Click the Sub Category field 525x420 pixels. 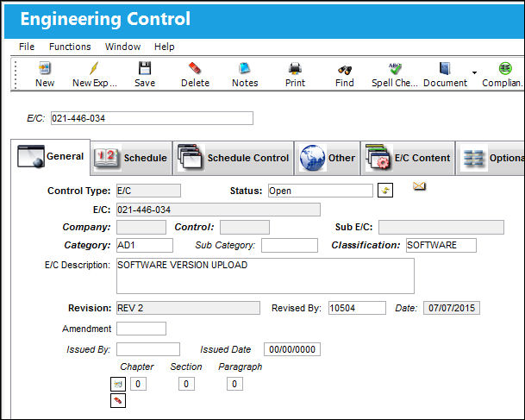pyautogui.click(x=290, y=245)
